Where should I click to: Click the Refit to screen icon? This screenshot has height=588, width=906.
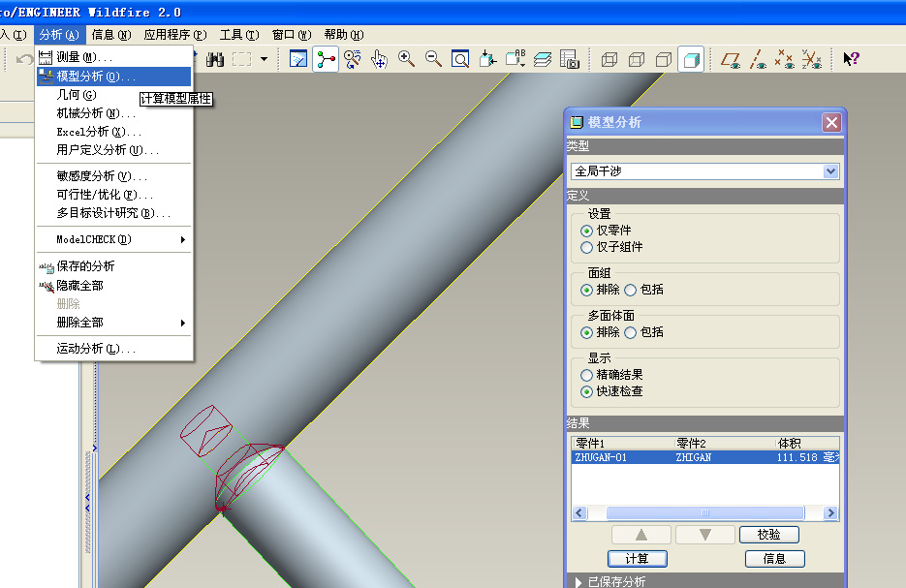click(x=460, y=59)
